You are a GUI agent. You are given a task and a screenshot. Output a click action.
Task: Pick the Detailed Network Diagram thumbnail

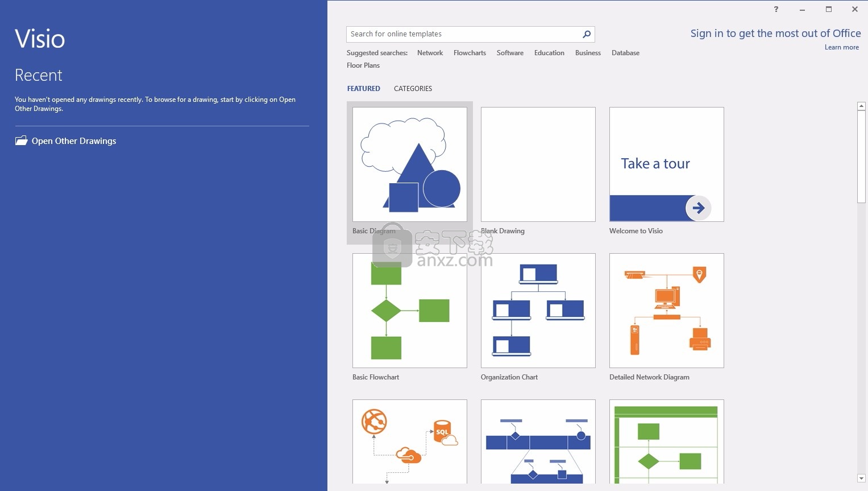pos(667,311)
